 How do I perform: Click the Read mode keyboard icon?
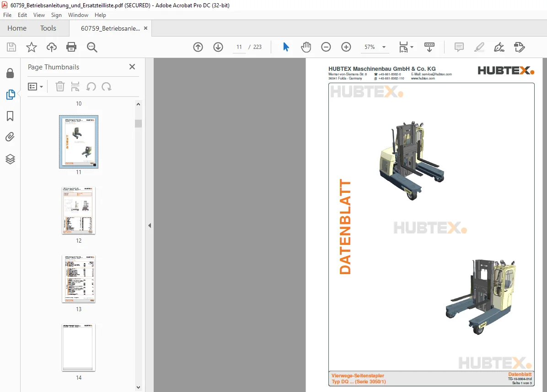[x=429, y=47]
